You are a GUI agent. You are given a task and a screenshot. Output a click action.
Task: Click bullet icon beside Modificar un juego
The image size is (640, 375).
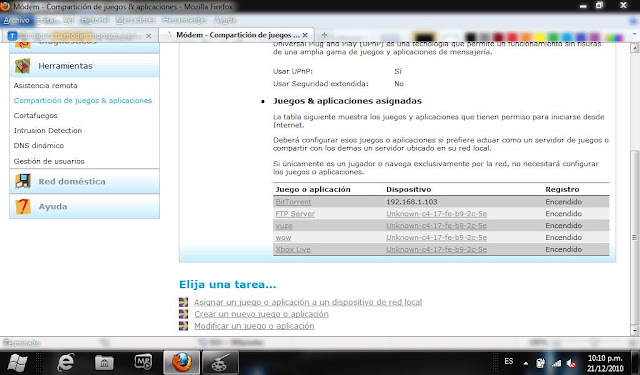pos(184,326)
